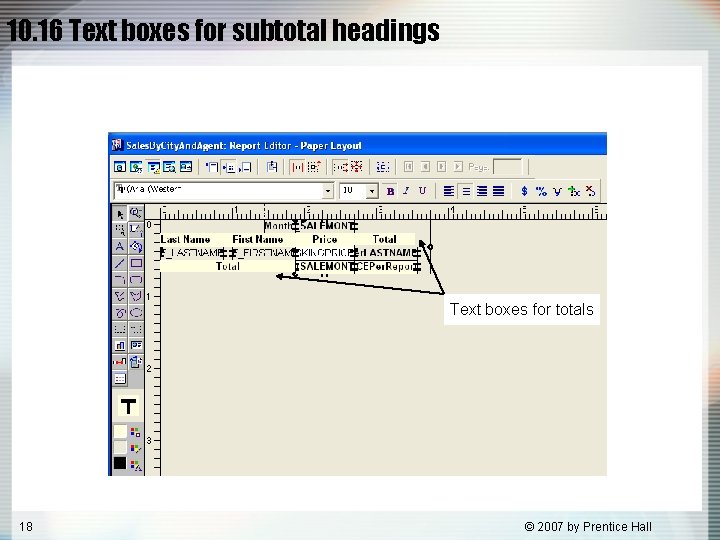Select the Report Block tool

click(120, 379)
